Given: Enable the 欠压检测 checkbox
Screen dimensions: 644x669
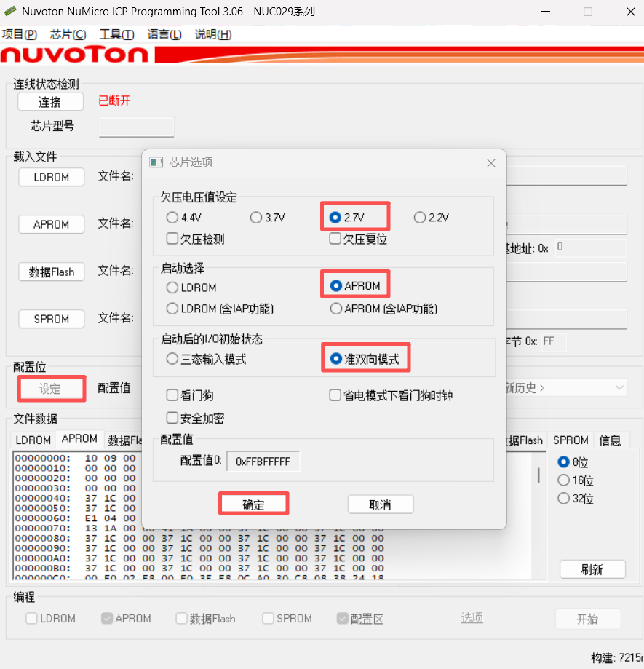Looking at the screenshot, I should [172, 238].
